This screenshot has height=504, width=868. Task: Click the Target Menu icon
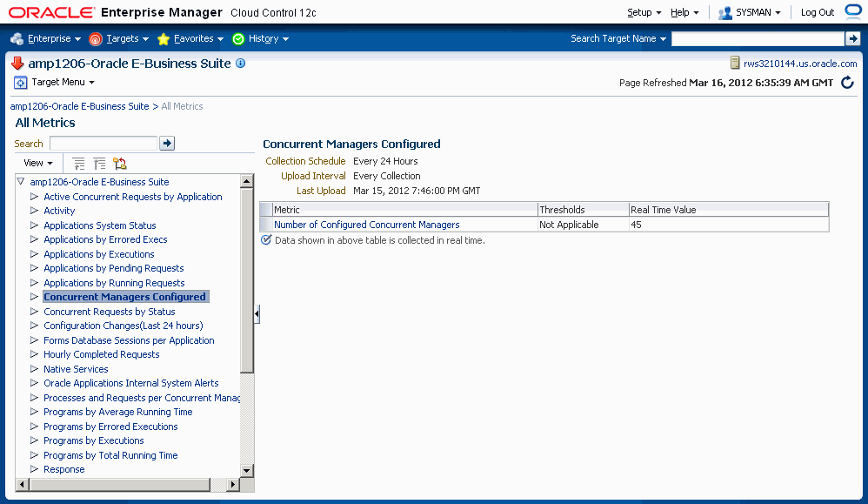[x=21, y=83]
